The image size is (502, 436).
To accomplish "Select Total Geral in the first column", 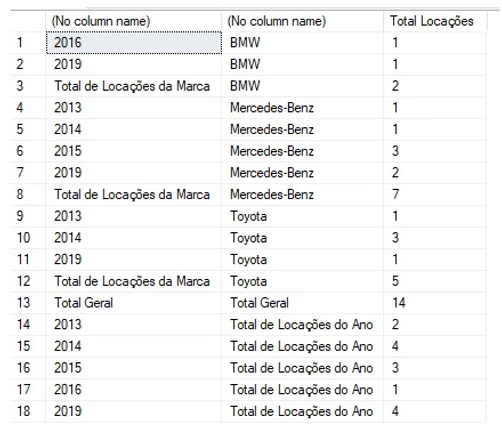I will point(134,303).
